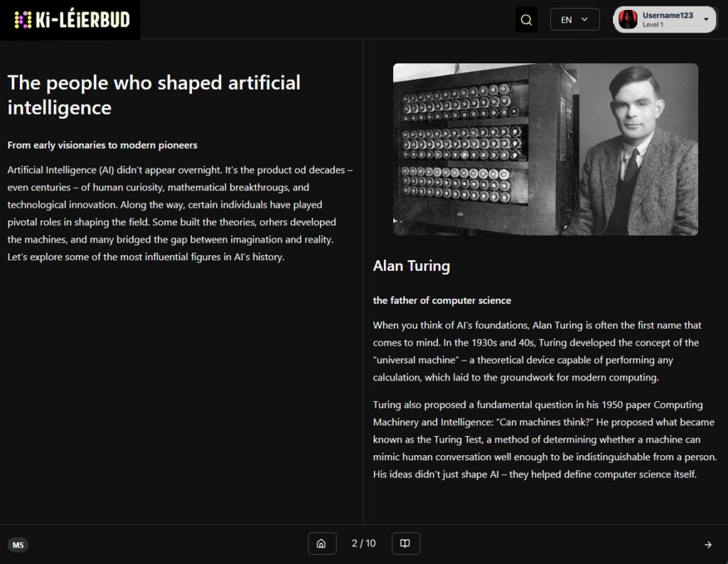The width and height of the screenshot is (728, 564).
Task: Click "the father of computer science" subtitle
Action: point(441,300)
